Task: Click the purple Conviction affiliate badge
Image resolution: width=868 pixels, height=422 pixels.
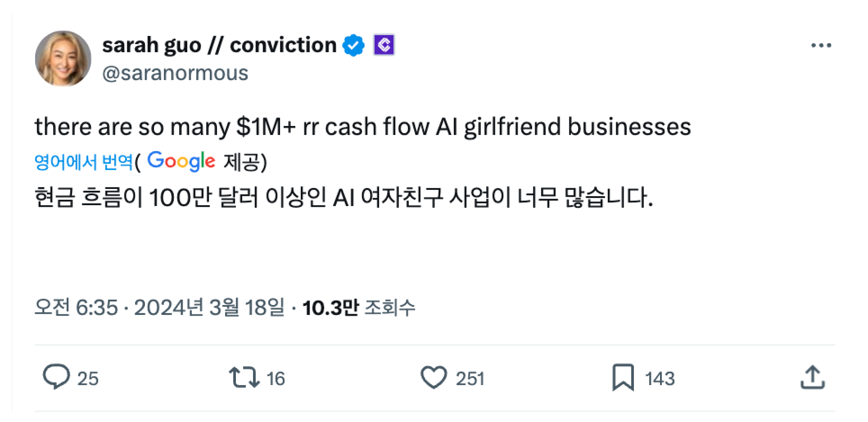Action: click(384, 45)
